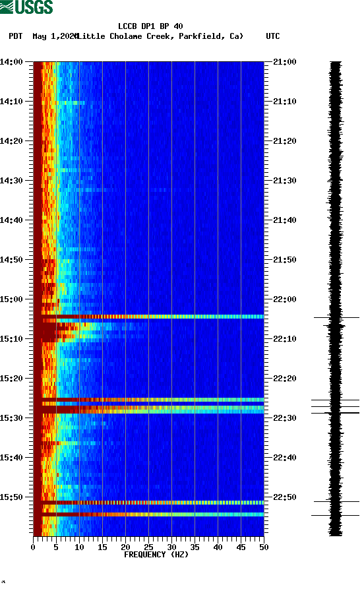Click the 'FREQUENCY (HZ)' axis title
This screenshot has height=589, width=364.
click(156, 555)
